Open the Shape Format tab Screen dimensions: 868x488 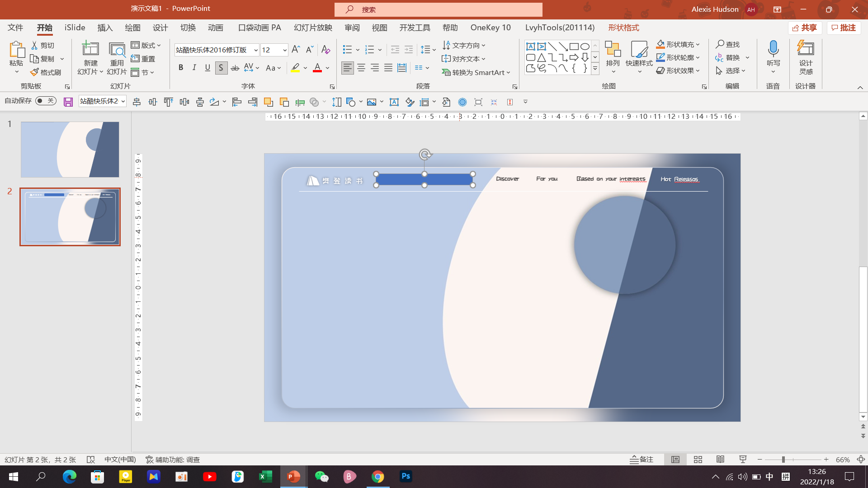click(x=623, y=28)
